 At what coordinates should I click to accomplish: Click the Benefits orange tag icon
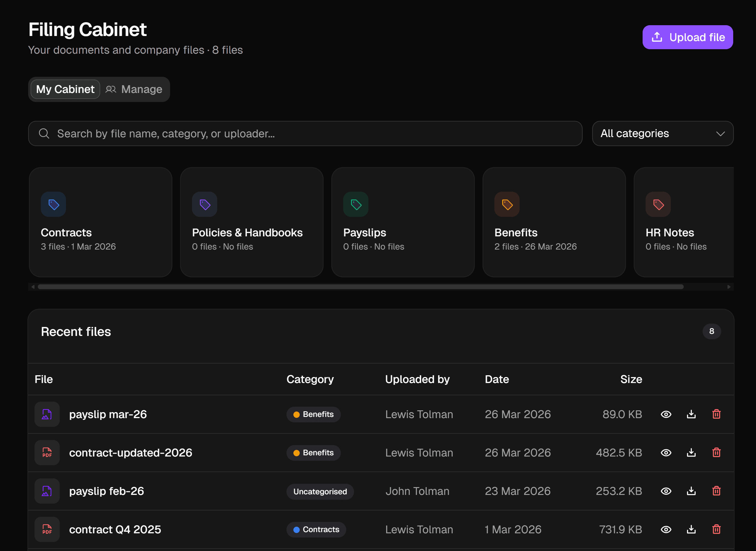[x=507, y=204]
